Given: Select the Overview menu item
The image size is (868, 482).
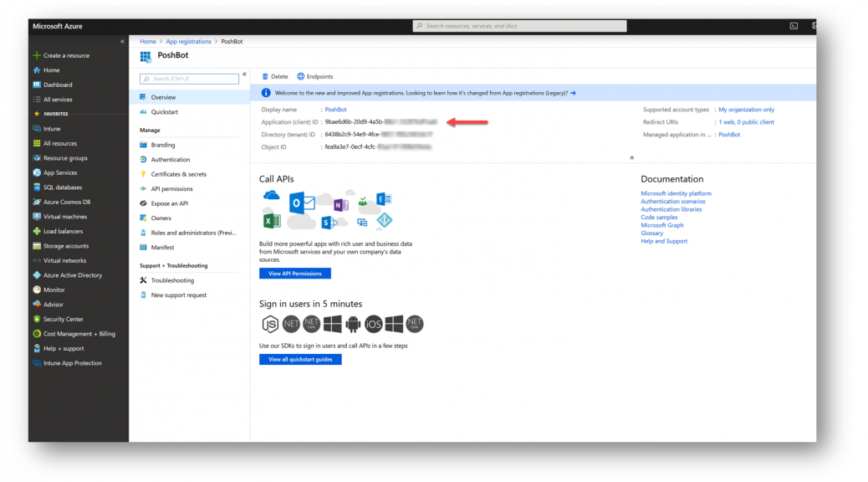Looking at the screenshot, I should coord(189,97).
